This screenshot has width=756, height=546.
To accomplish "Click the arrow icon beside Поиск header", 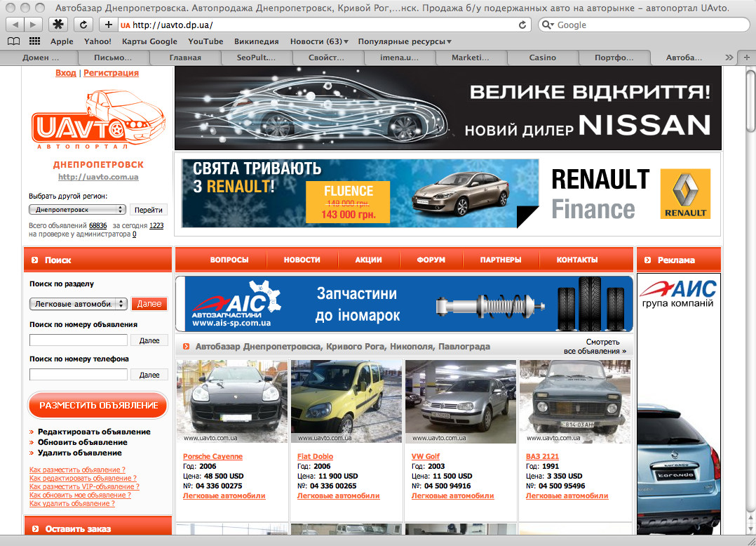I will click(35, 260).
